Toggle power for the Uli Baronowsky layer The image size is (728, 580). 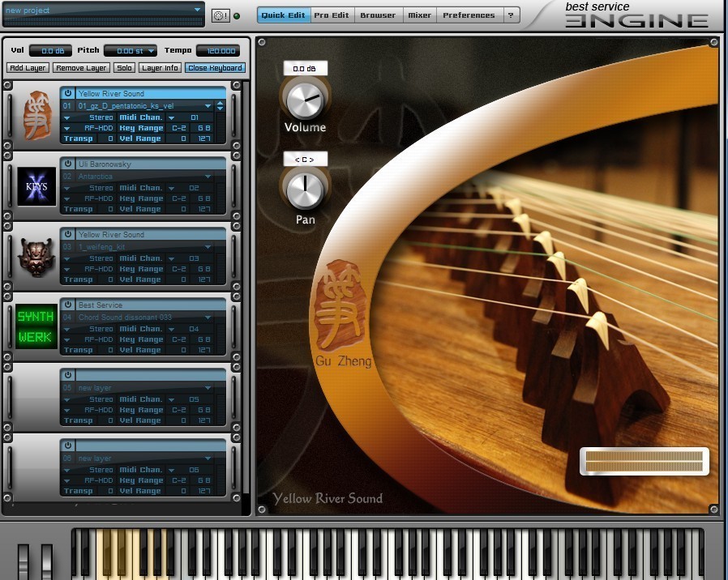click(68, 164)
